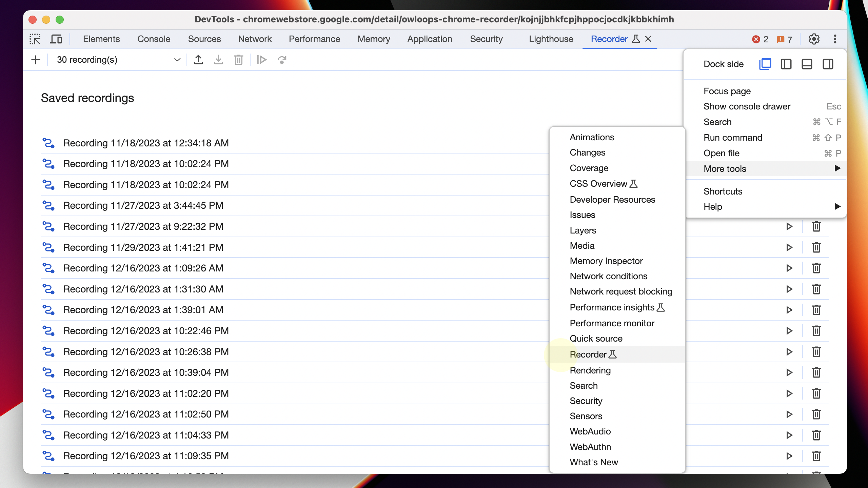Toggle the device toolbar icon
This screenshot has height=488, width=868.
(x=56, y=39)
